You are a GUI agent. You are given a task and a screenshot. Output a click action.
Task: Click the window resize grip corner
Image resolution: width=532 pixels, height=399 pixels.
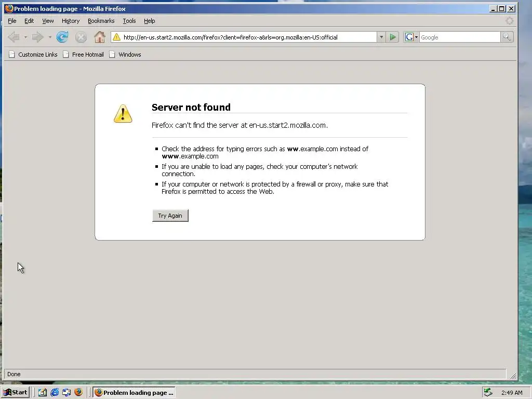pos(513,376)
